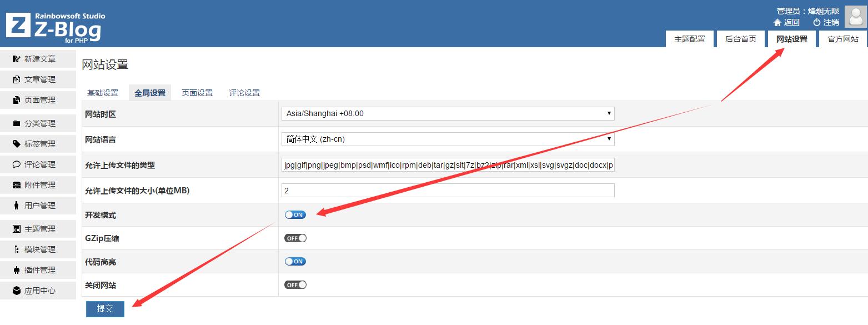Click the new article pencil icon
Screen dimensions: 868x325
[17, 59]
